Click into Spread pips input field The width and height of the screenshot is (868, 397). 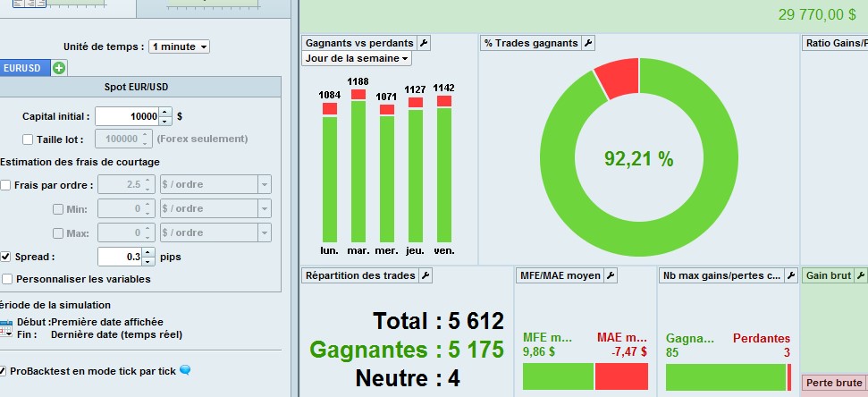click(x=120, y=257)
